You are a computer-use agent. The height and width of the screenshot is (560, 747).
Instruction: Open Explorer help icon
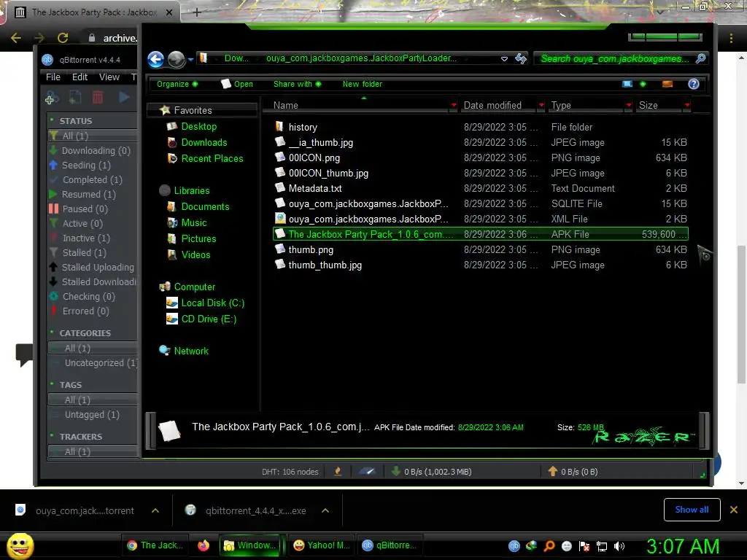tap(694, 84)
